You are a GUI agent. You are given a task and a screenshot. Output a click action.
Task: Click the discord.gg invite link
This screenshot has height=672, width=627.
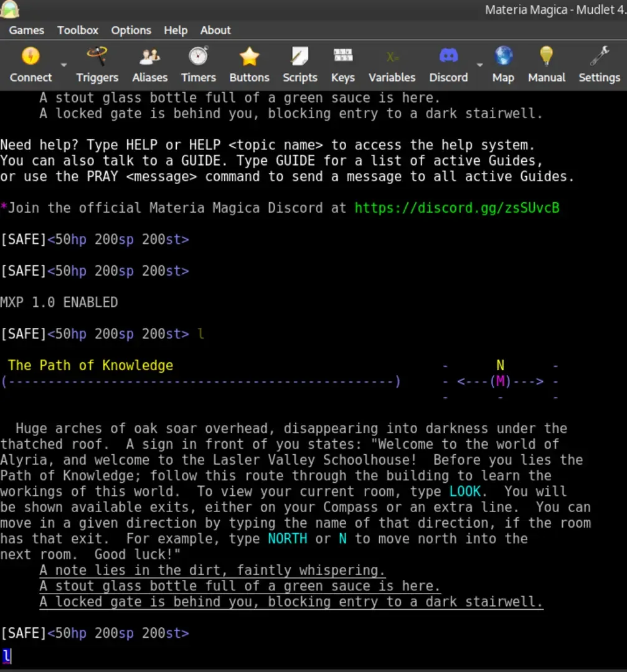point(456,208)
